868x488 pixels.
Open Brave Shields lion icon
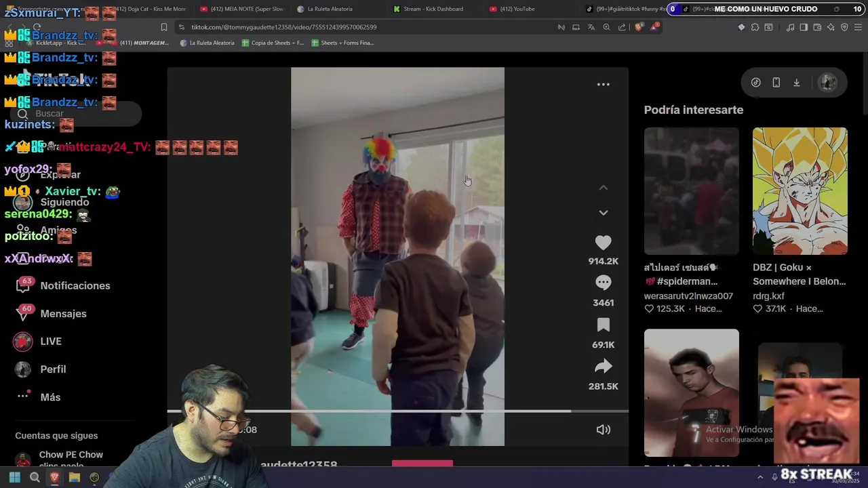[x=639, y=27]
